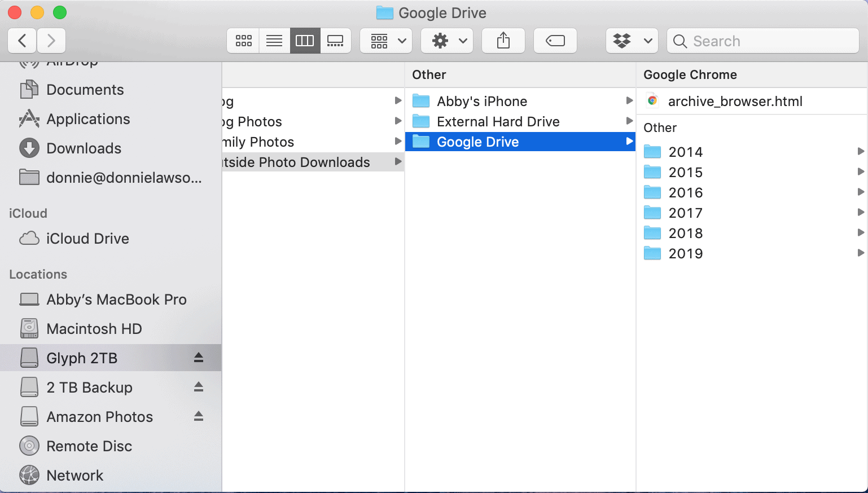Click the Chrome icon of archive_browser.html
The image size is (868, 493).
tap(652, 101)
